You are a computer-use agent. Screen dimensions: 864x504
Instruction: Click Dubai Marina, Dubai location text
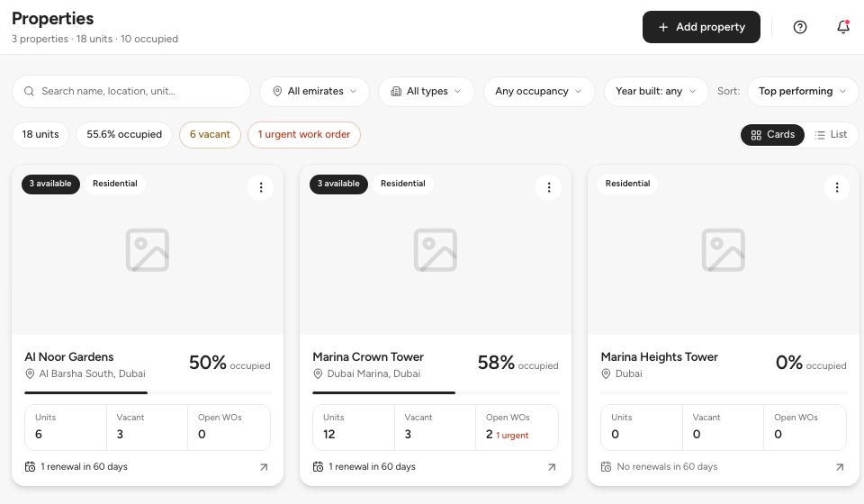(373, 374)
